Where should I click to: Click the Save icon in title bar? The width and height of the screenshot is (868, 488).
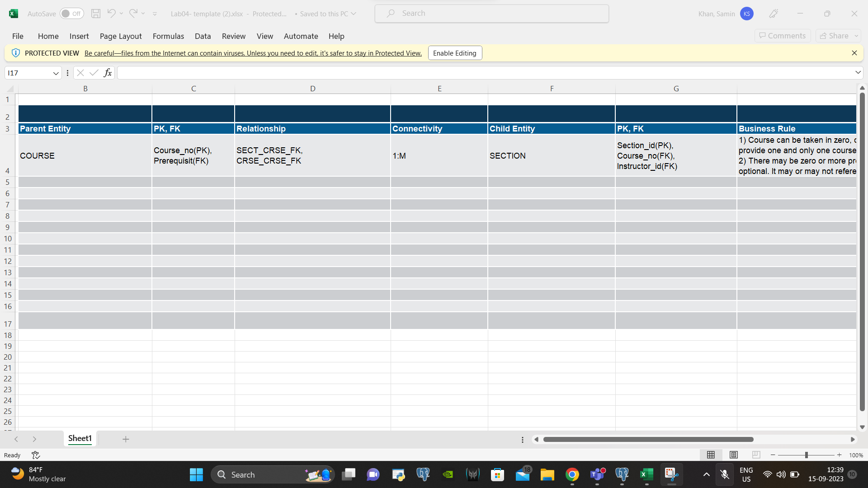click(96, 14)
